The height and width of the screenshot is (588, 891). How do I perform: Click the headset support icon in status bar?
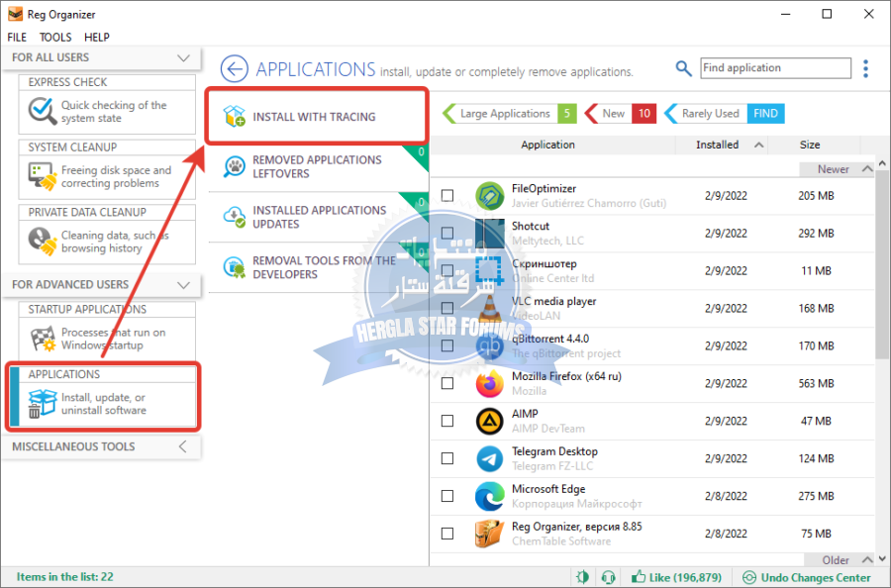(x=608, y=577)
